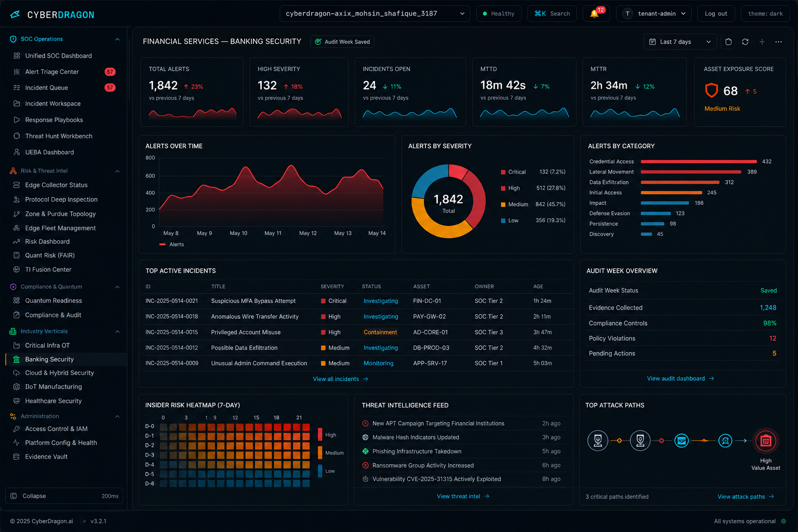Click the Ransomware Group Activity feed icon
798x532 pixels.
[365, 465]
